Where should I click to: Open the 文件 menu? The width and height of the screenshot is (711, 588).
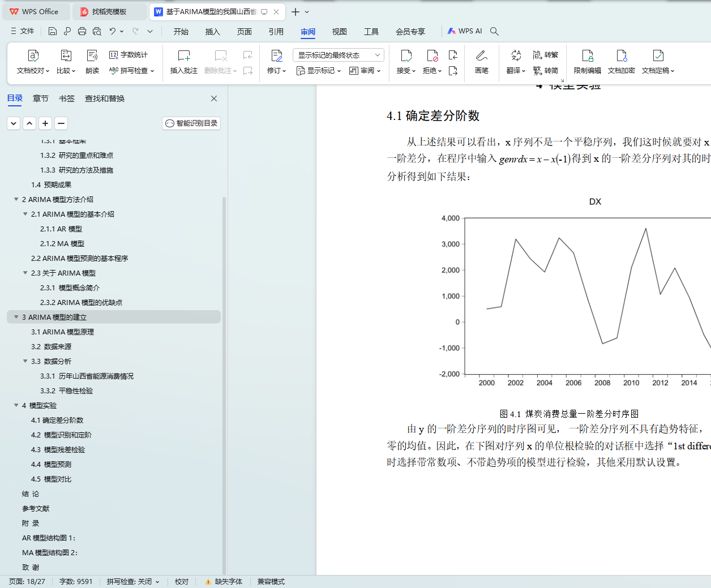(x=23, y=31)
